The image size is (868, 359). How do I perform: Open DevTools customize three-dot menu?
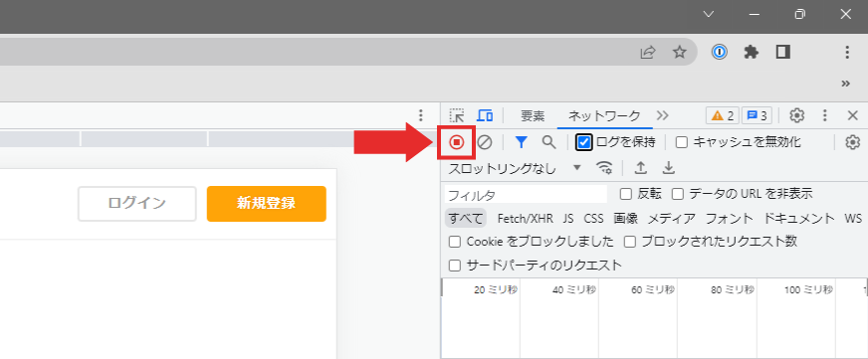pyautogui.click(x=825, y=115)
